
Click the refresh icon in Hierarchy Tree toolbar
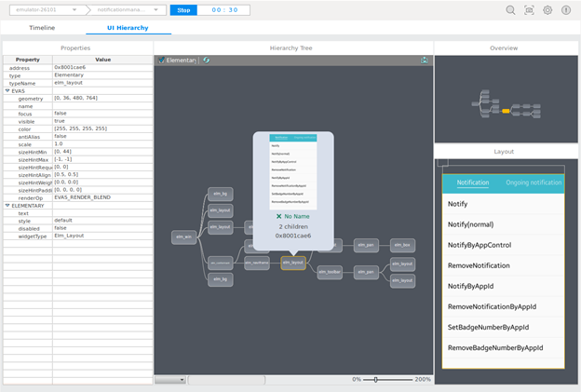pos(207,60)
